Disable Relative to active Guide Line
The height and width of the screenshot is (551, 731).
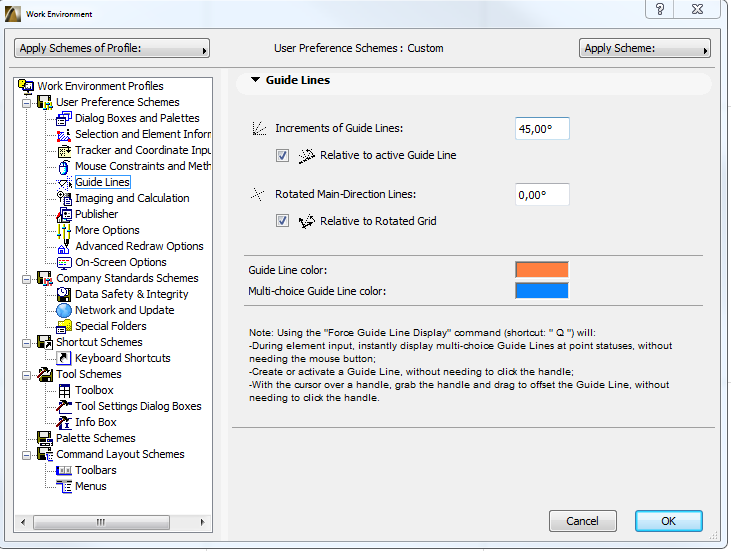click(283, 156)
